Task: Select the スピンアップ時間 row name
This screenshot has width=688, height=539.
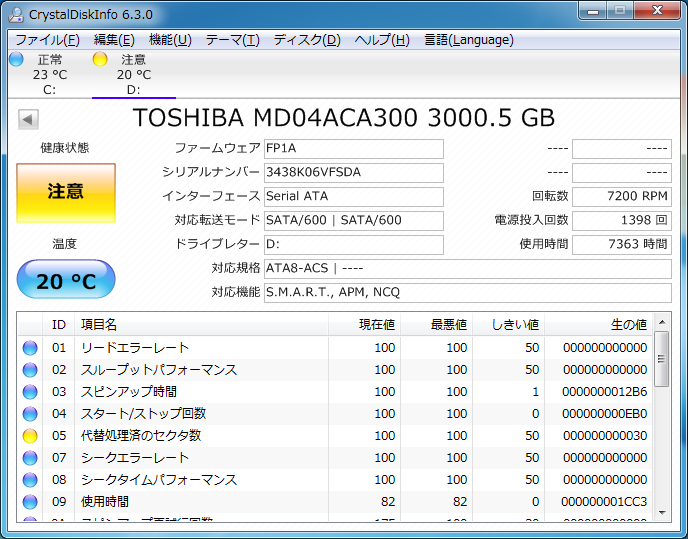Action: [x=129, y=392]
